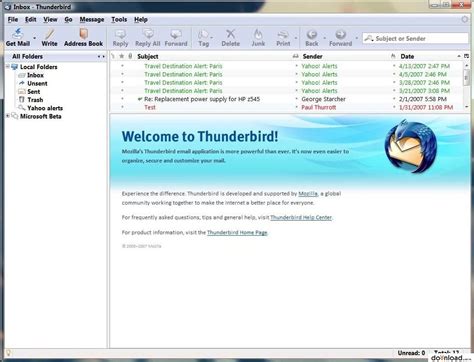Select the Yahoo alerts saved search folder
This screenshot has width=474, height=362.
tap(45, 108)
